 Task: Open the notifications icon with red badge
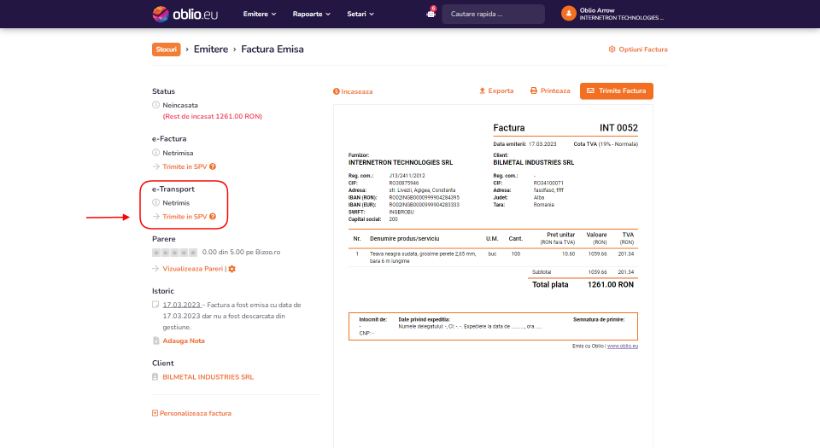431,13
